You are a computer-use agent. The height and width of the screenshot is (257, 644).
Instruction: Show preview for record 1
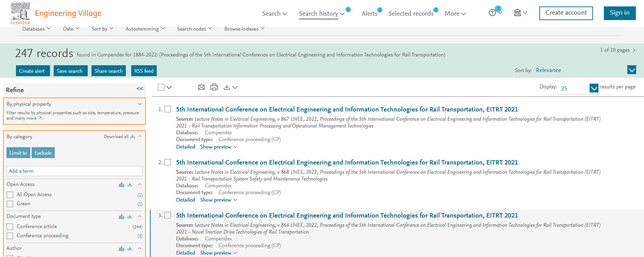[219, 147]
